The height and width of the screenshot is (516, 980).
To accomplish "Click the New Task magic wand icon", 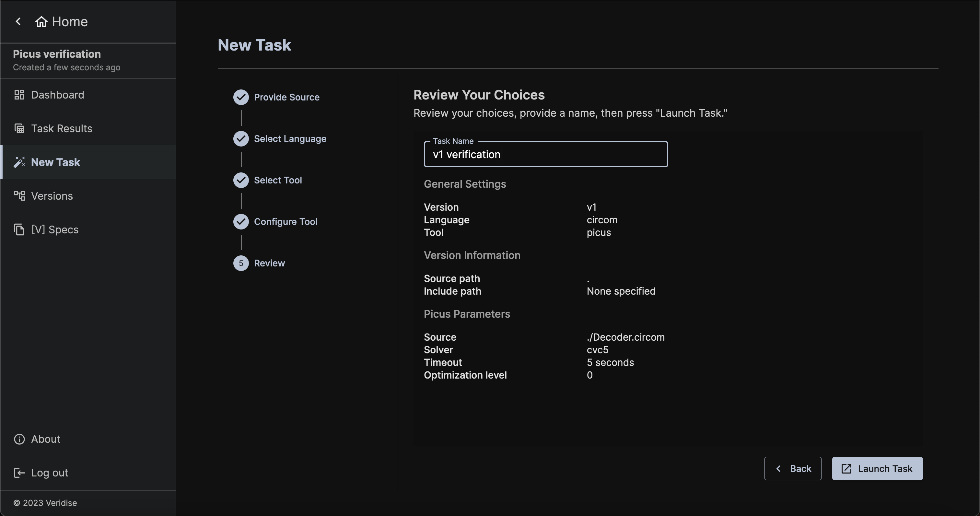I will point(19,162).
